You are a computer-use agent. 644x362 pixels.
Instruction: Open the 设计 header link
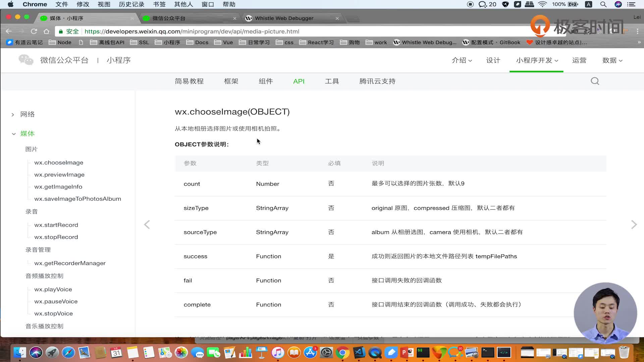[x=493, y=60]
